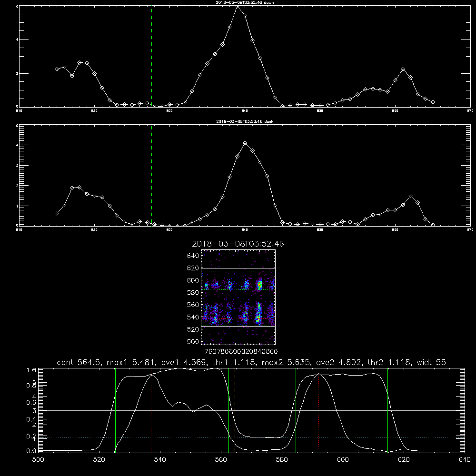Viewport: 476px width, 476px height.
Task: Open the color spectrogram image thumbnail
Action: (238, 297)
